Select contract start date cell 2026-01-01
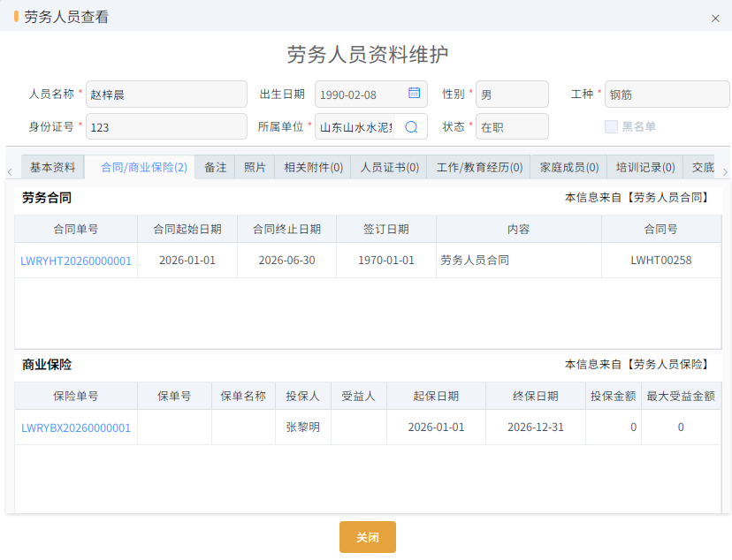 tap(187, 261)
